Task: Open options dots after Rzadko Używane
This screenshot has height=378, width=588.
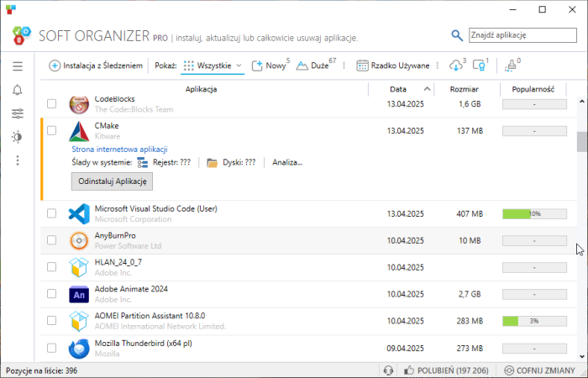Action: pyautogui.click(x=438, y=66)
